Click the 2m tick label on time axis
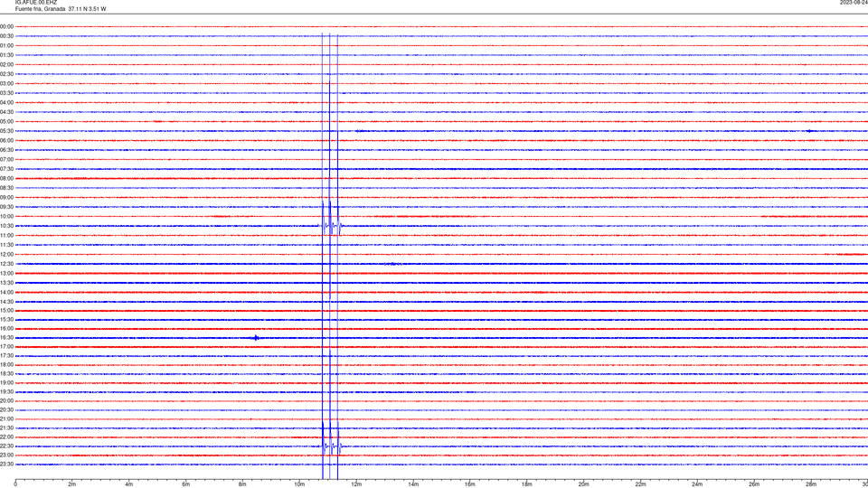868x488 pixels. pyautogui.click(x=72, y=484)
